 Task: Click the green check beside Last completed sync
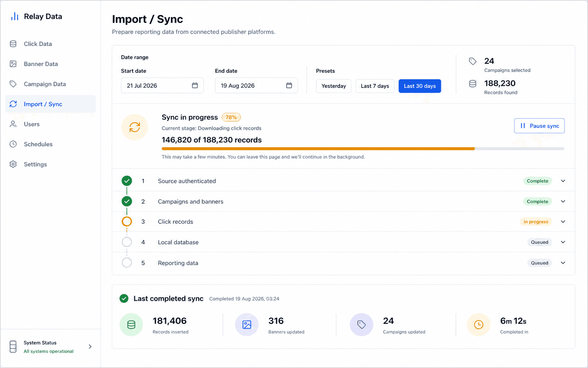pyautogui.click(x=124, y=298)
